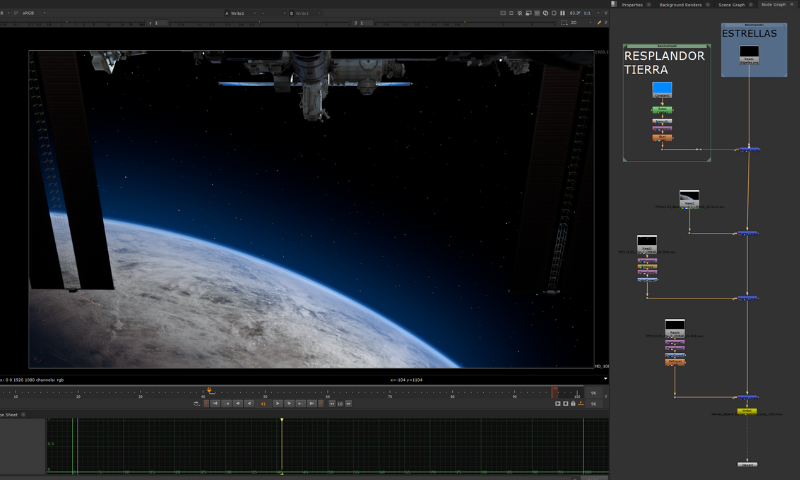Image resolution: width=800 pixels, height=480 pixels.
Task: Select the orange Blur node in RESPLANDOR TIERRA
Action: pos(662,137)
